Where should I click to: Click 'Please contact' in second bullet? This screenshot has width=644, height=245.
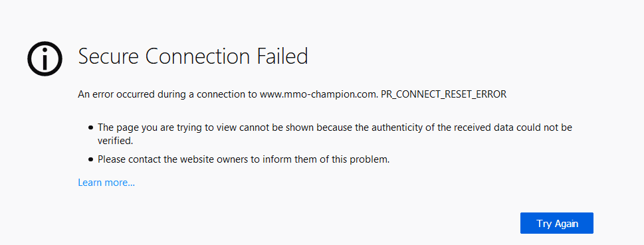click(124, 159)
